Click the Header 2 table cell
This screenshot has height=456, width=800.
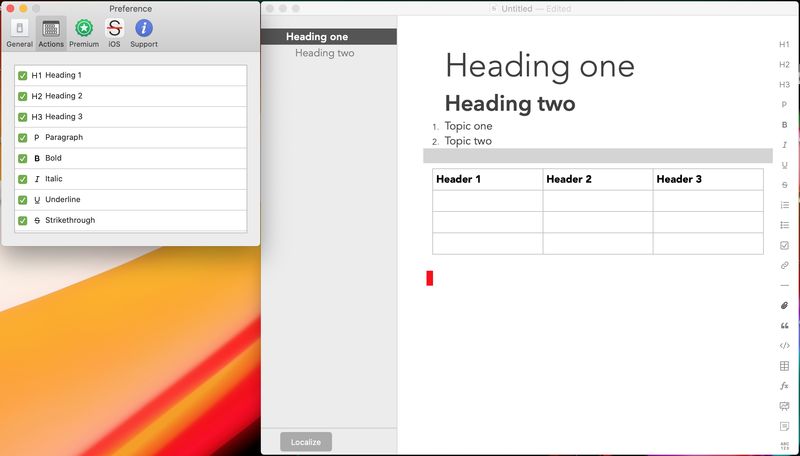(x=598, y=180)
